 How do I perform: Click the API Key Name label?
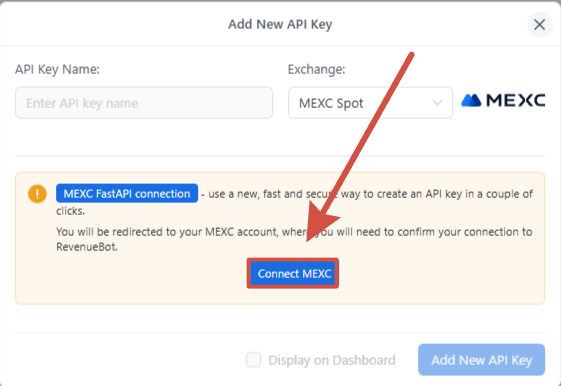pyautogui.click(x=57, y=69)
